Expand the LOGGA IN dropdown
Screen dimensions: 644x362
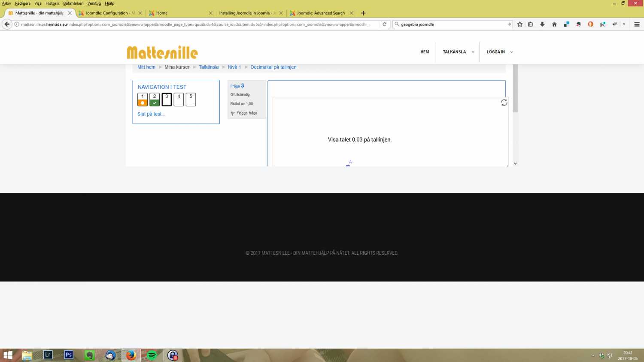pos(499,52)
